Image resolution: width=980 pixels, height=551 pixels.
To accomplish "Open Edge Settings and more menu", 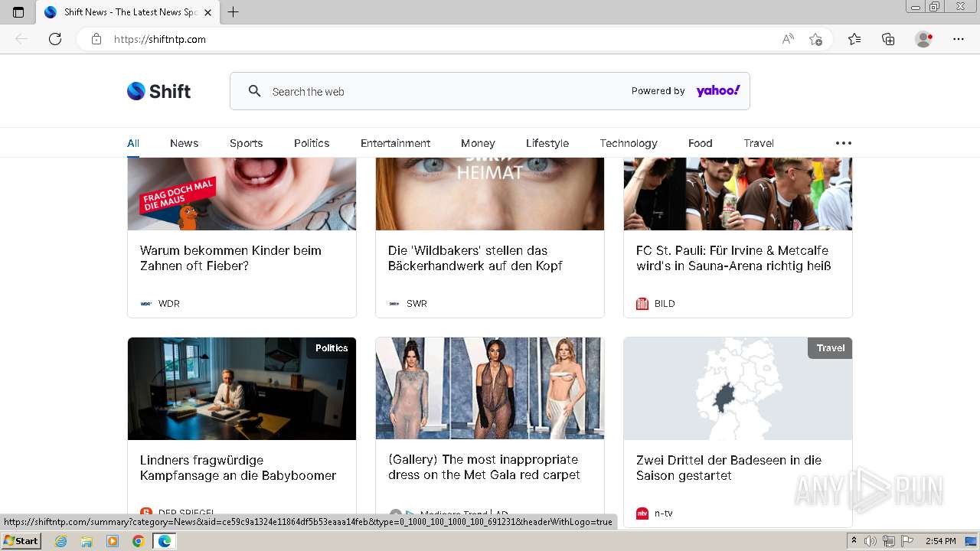I will [x=959, y=39].
